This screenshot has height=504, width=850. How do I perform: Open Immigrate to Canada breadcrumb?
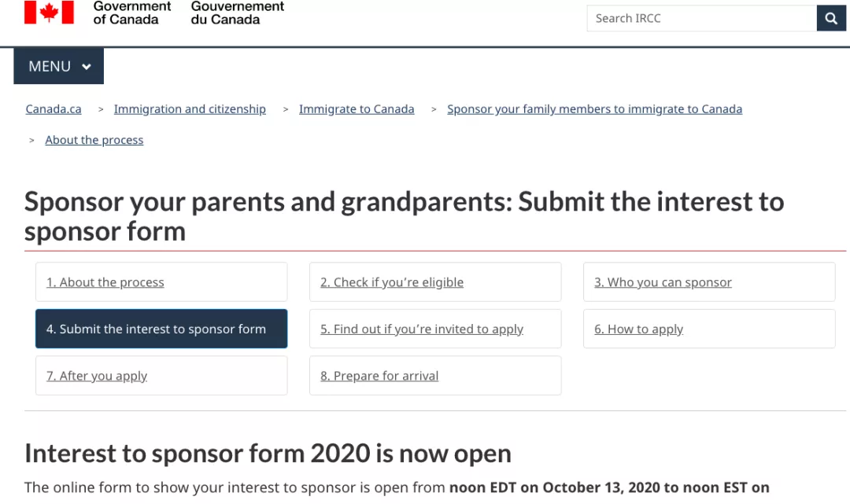357,109
